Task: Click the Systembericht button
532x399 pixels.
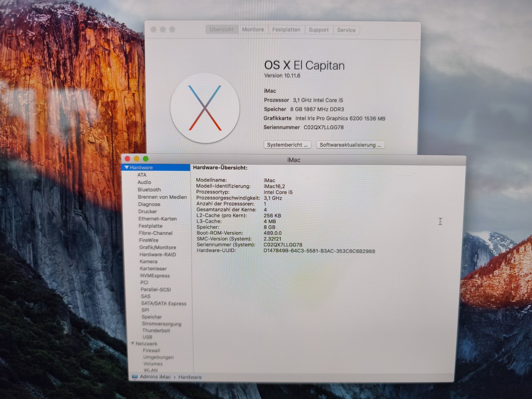Action: pyautogui.click(x=288, y=145)
